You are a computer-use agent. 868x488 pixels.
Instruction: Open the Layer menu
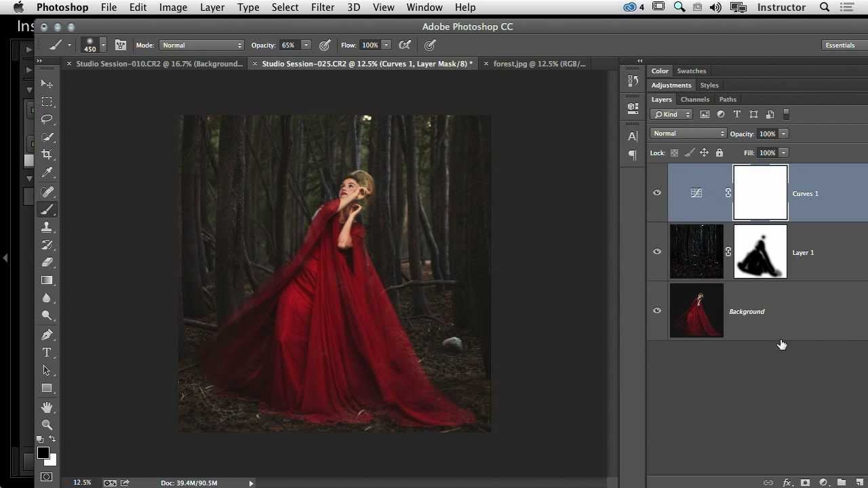tap(212, 7)
